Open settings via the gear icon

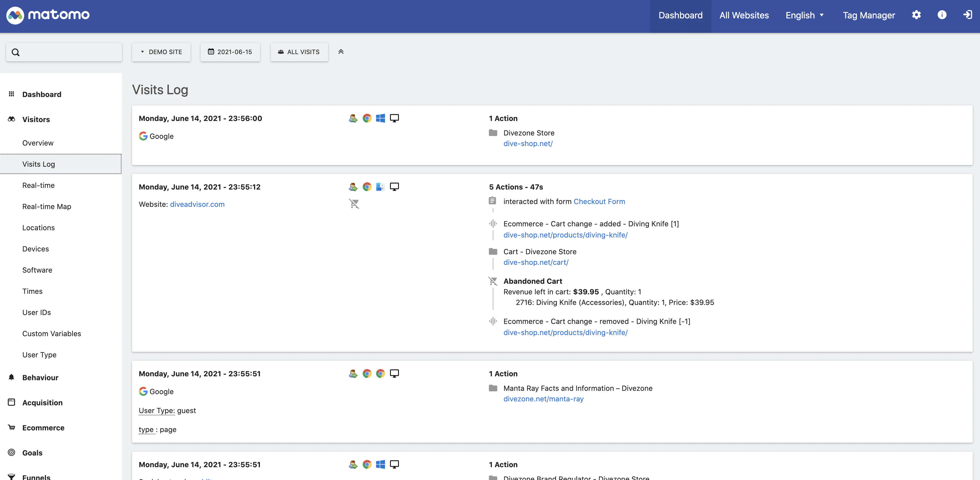pos(916,15)
